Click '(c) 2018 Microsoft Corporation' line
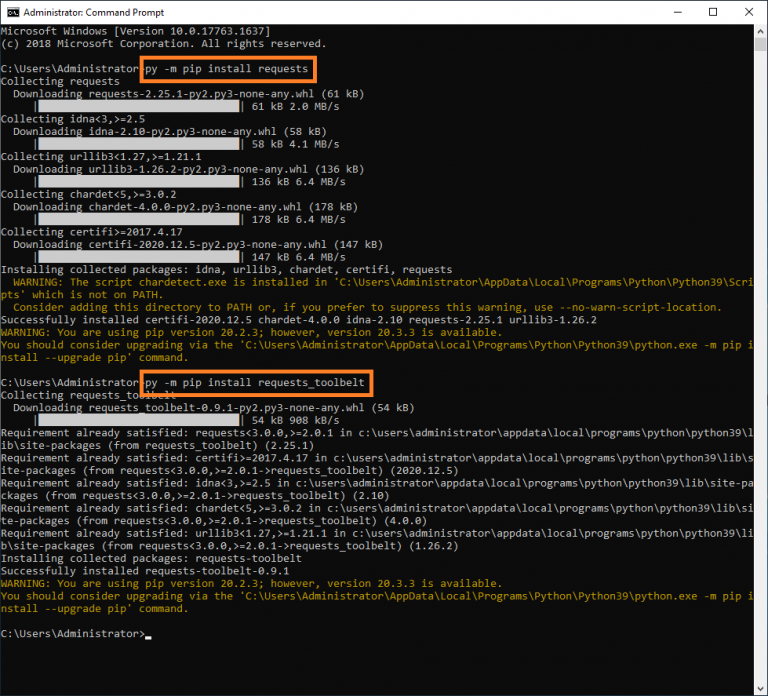Image resolution: width=768 pixels, height=696 pixels. (x=164, y=44)
